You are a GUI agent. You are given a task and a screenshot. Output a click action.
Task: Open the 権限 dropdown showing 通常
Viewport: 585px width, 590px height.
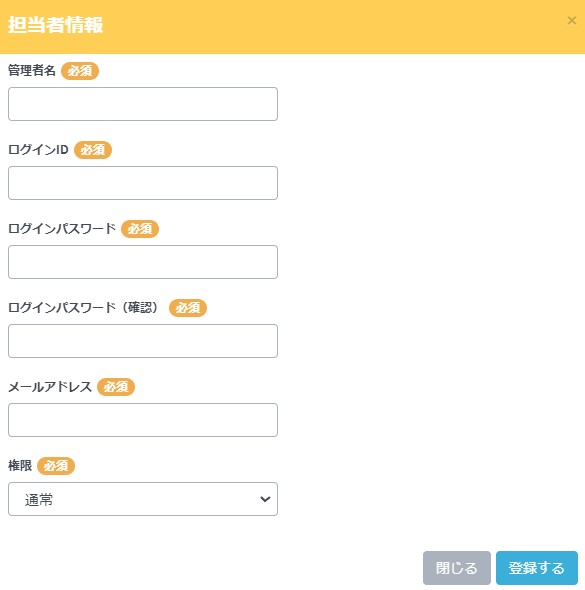tap(143, 499)
